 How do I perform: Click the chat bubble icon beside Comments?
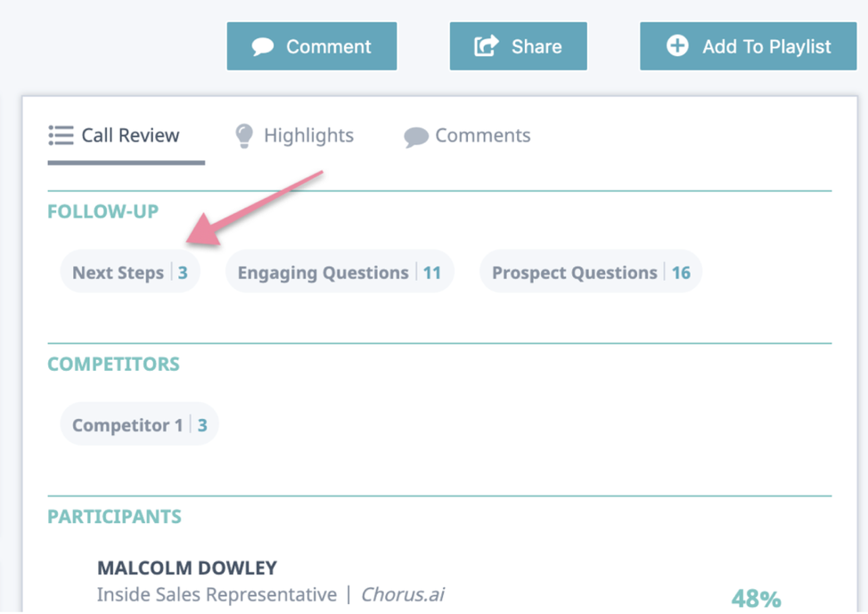click(416, 137)
